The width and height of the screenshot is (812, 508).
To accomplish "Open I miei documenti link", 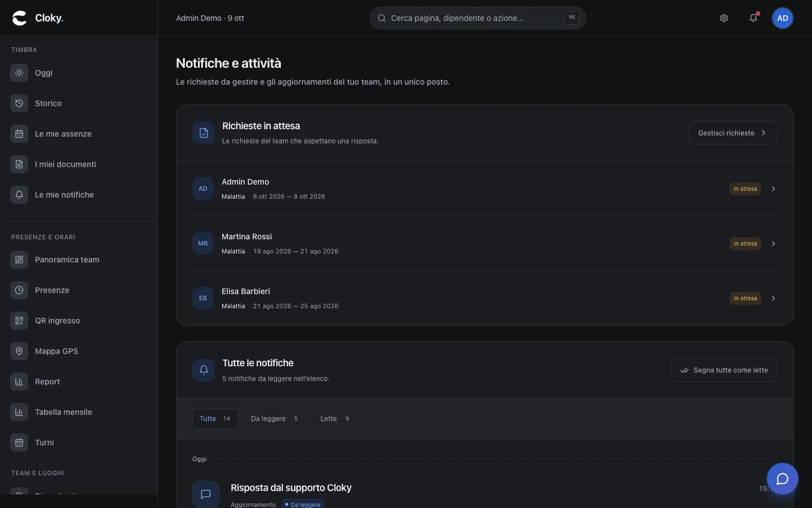I will [x=78, y=164].
